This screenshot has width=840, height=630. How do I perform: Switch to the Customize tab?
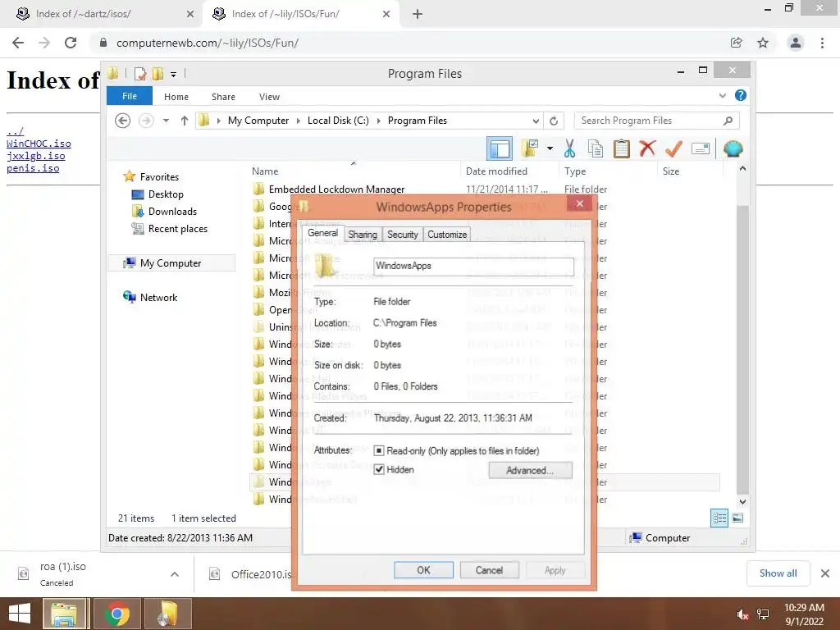(447, 234)
